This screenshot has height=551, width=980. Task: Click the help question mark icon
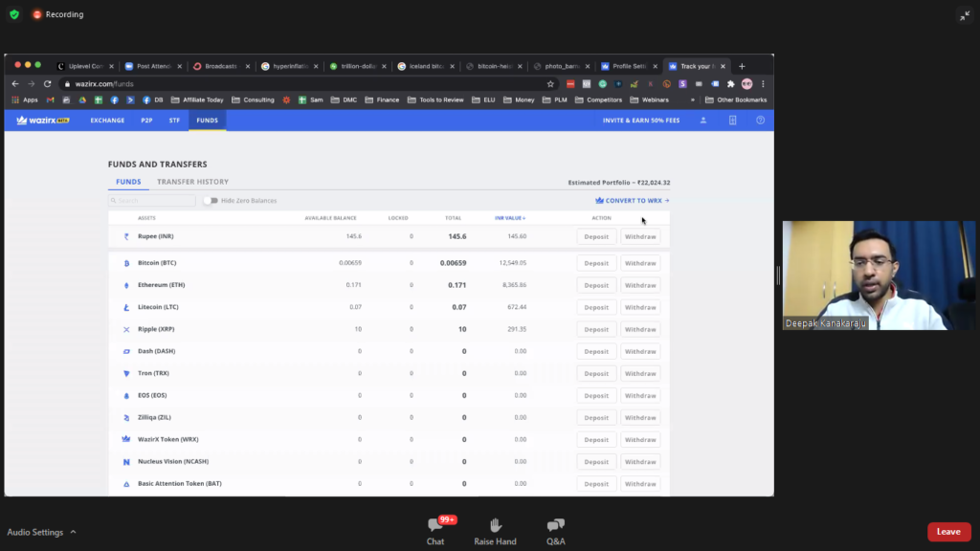pos(761,121)
